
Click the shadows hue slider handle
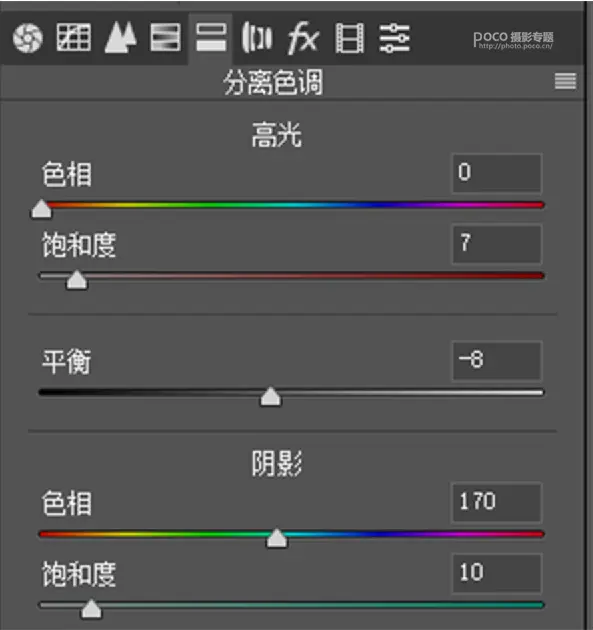[277, 538]
